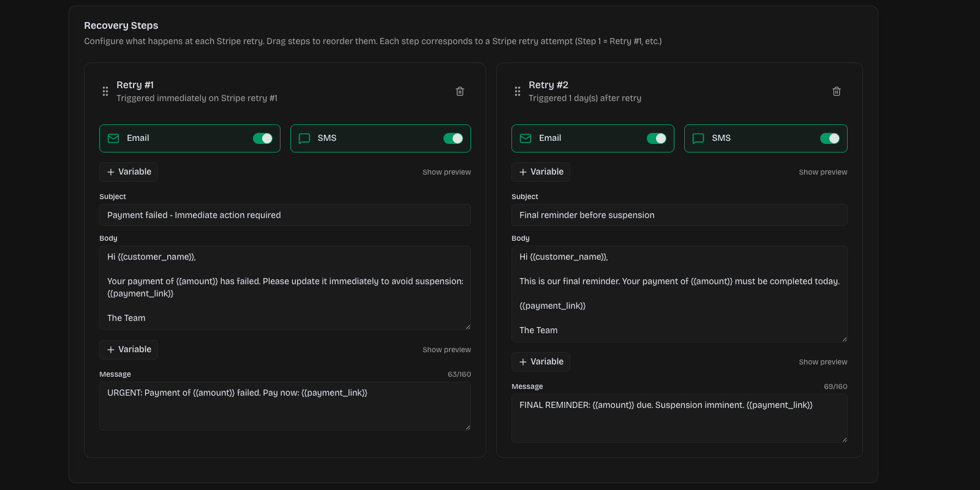Insert variable into Retry #2 email
The height and width of the screenshot is (490, 980).
[541, 172]
